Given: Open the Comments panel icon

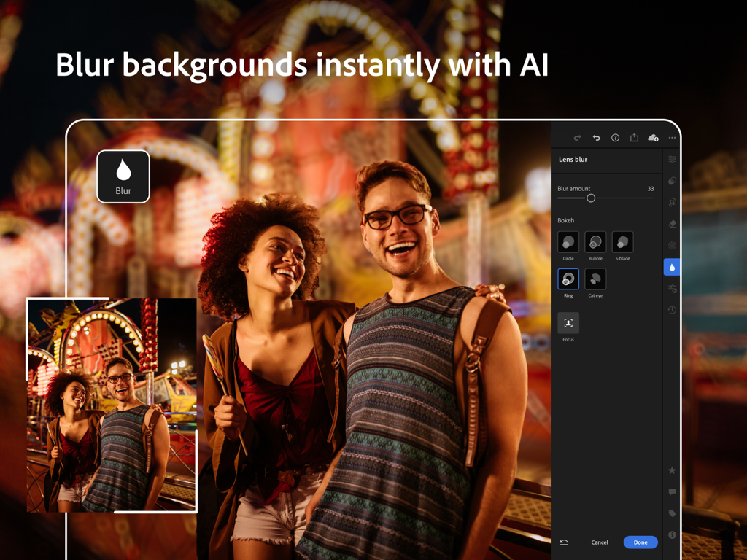Looking at the screenshot, I should 671,491.
